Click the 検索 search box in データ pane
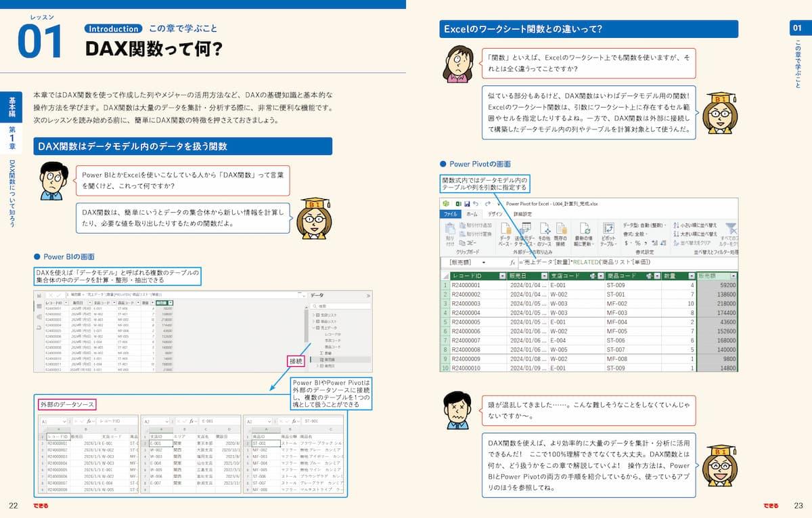 pos(341,306)
